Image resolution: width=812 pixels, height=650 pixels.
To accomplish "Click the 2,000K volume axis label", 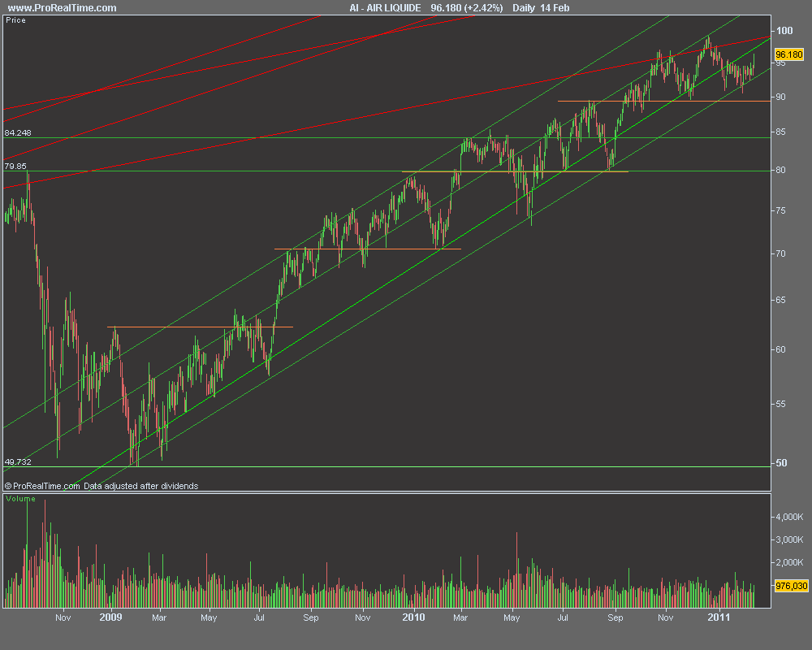I will tap(789, 562).
